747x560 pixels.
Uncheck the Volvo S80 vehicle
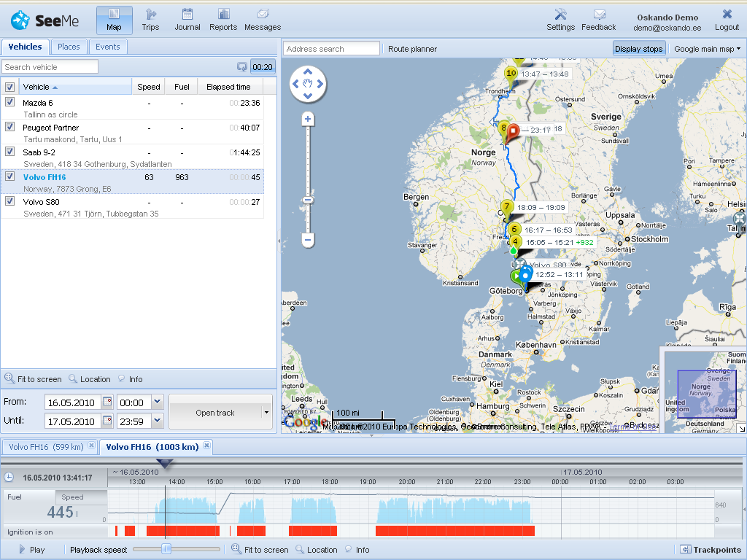coord(9,201)
